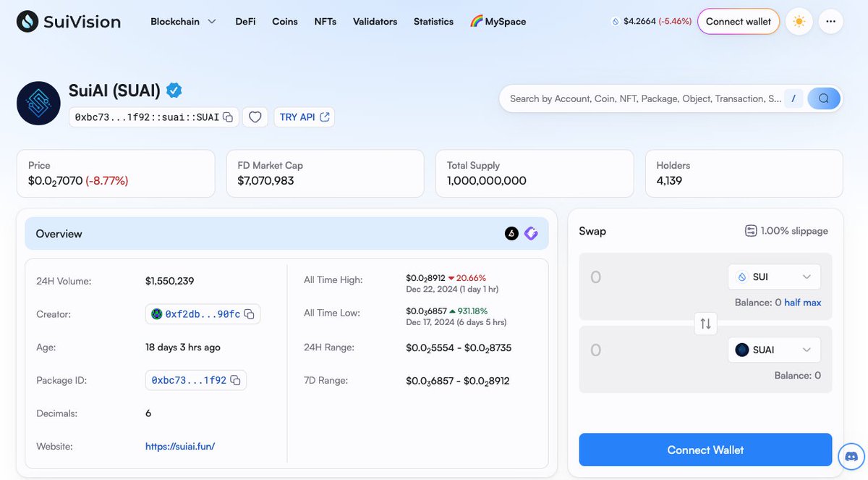Open the Discord chat bubble icon
The width and height of the screenshot is (868, 480).
(851, 456)
